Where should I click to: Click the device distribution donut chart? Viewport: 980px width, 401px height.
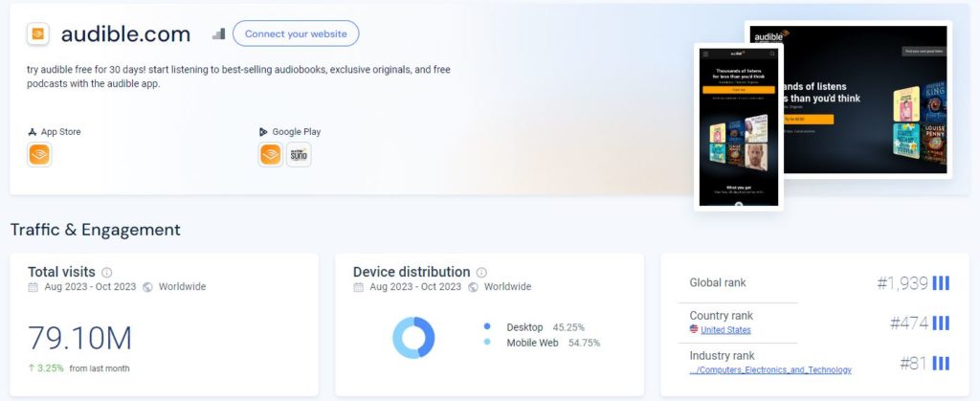click(413, 337)
